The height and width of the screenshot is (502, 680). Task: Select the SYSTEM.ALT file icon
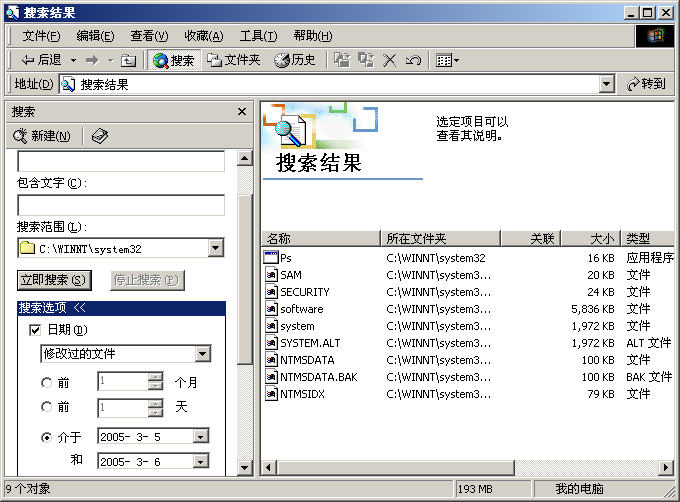[271, 343]
